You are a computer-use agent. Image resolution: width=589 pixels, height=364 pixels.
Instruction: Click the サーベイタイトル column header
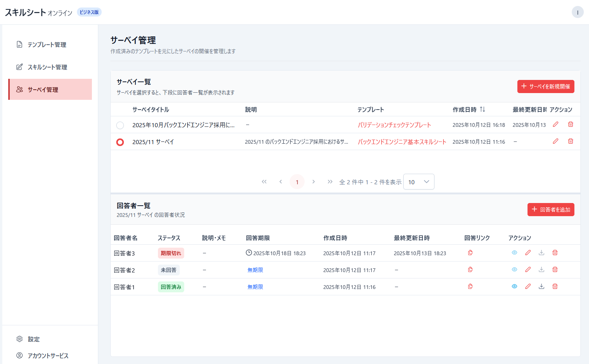pos(151,110)
